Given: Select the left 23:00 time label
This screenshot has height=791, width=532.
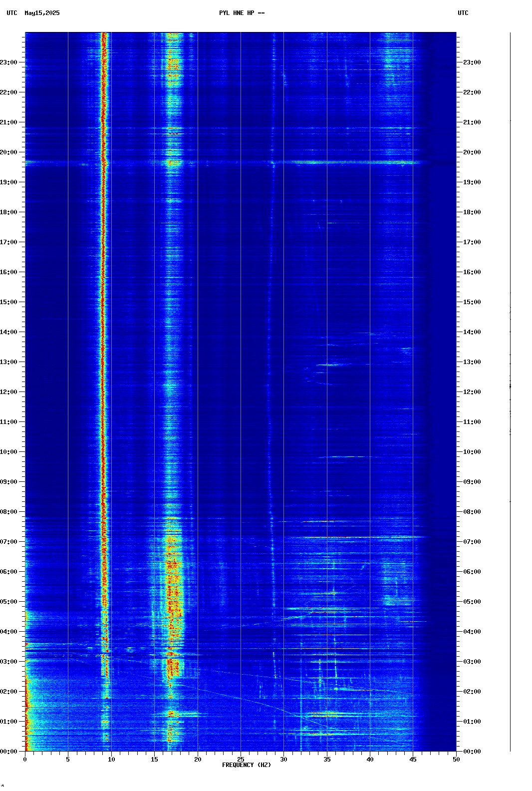Looking at the screenshot, I should tap(8, 62).
